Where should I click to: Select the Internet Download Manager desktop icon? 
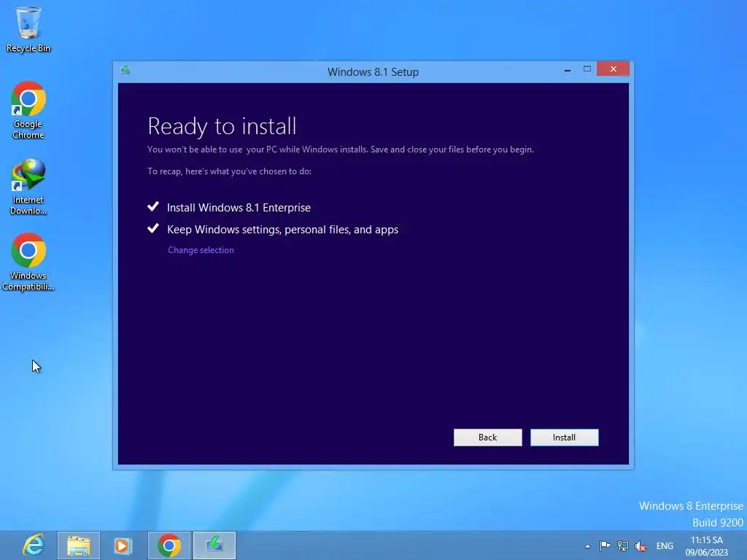click(x=28, y=187)
